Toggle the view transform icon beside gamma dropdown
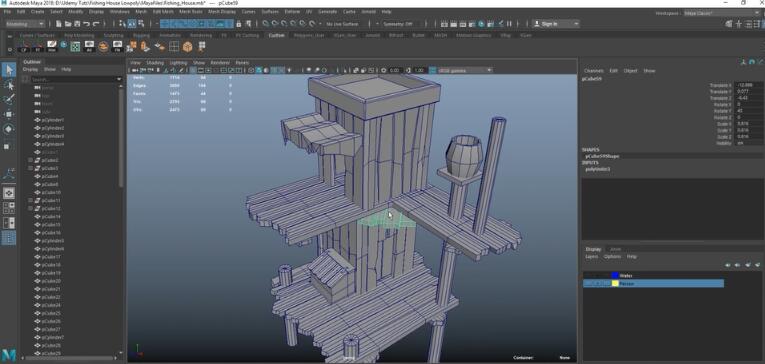 point(432,70)
